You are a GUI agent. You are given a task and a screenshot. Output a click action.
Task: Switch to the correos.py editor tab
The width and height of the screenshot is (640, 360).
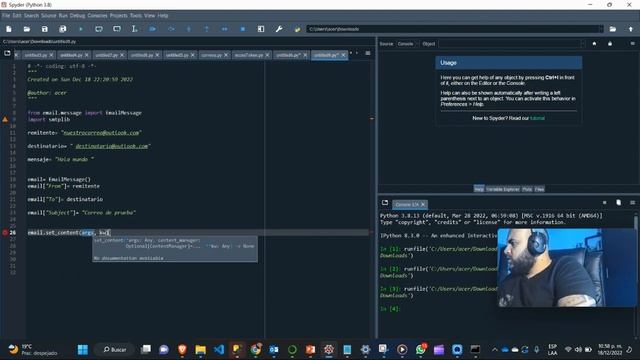click(x=214, y=55)
